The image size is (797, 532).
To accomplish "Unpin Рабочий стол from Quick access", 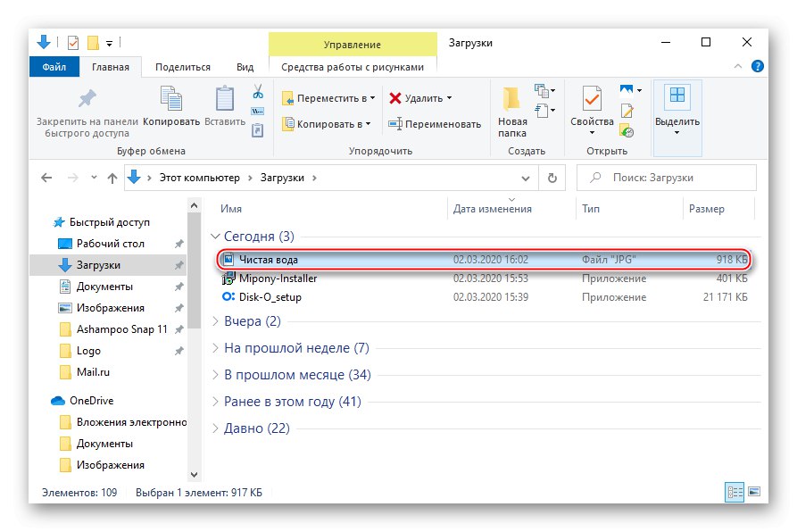I will click(178, 244).
